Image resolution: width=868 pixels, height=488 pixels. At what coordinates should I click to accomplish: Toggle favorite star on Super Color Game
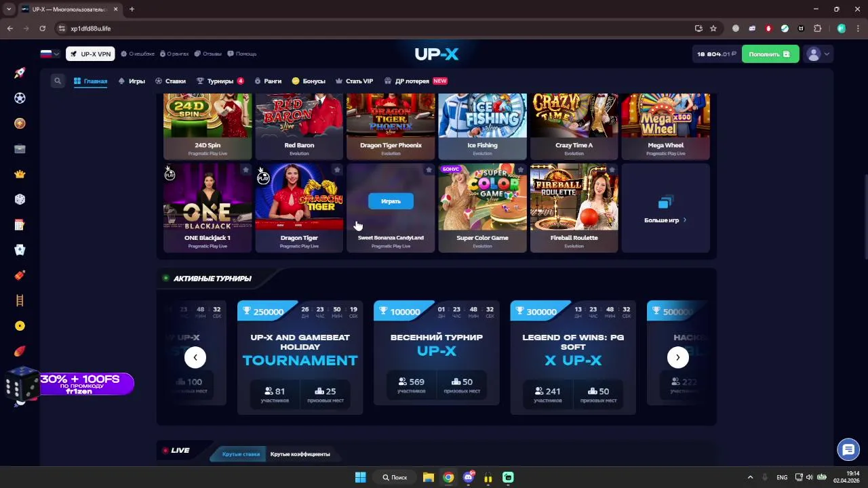click(x=520, y=169)
